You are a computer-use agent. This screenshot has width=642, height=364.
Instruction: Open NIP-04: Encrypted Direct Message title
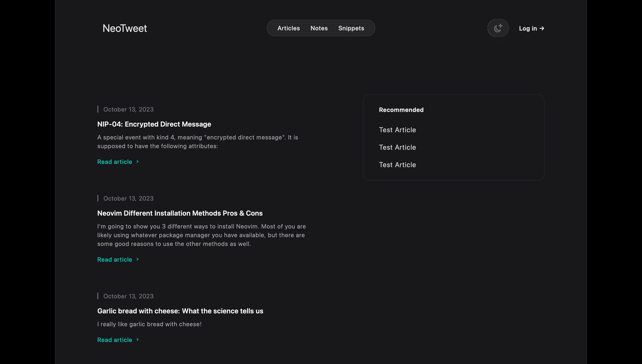tap(154, 124)
